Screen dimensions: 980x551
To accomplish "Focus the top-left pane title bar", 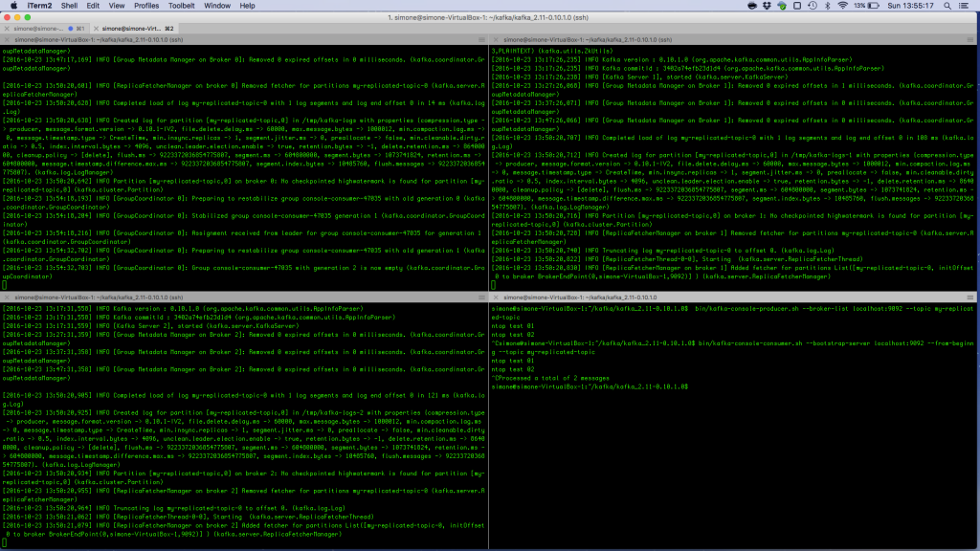I will 244,40.
